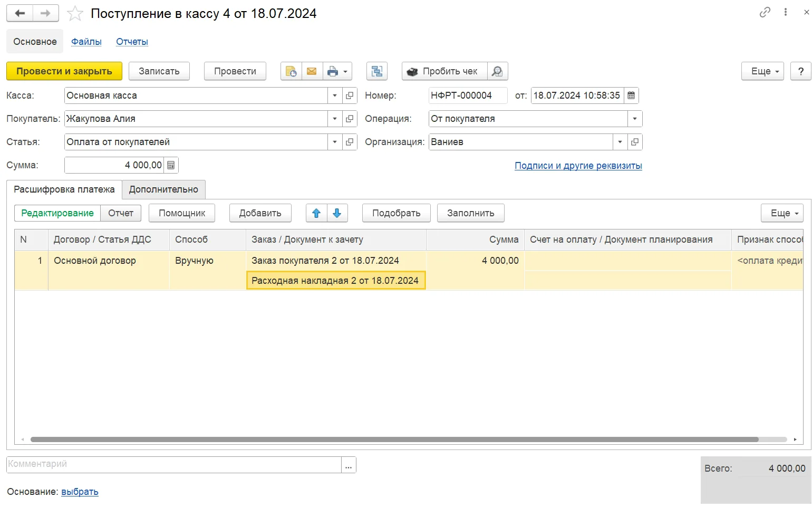Expand the Операция dropdown list
The image size is (812, 507).
tap(635, 119)
